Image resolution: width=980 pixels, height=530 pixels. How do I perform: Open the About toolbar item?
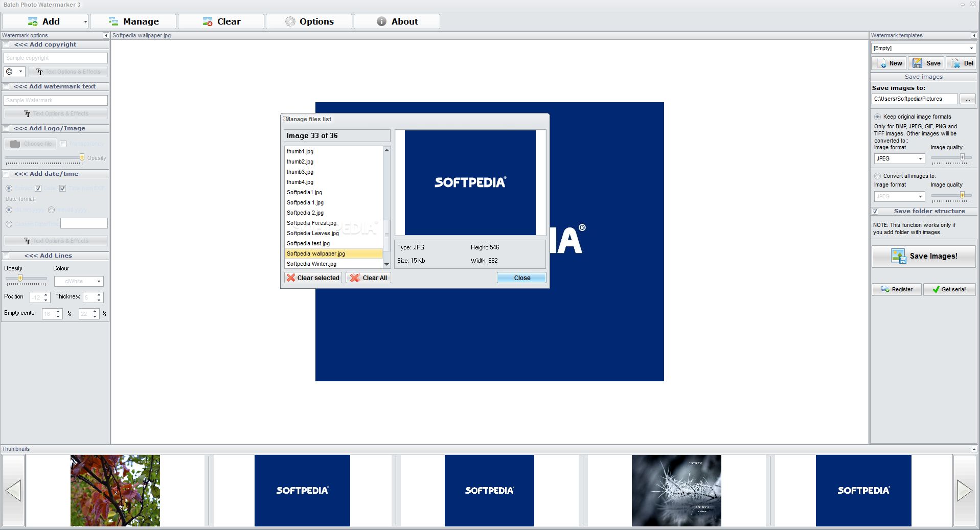click(397, 21)
